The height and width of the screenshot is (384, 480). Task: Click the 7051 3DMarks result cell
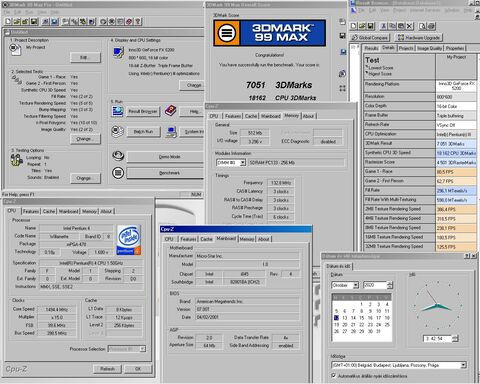456,144
